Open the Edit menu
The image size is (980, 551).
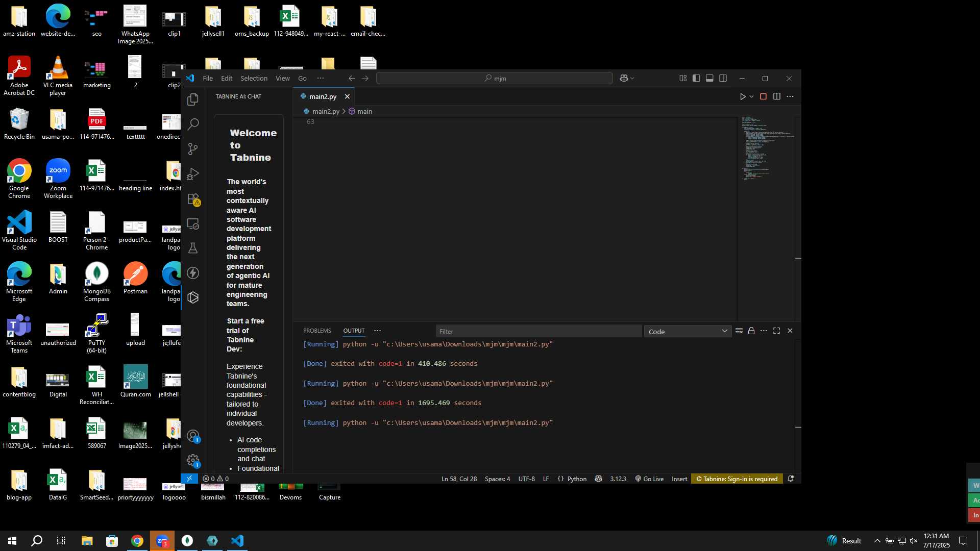click(x=227, y=78)
